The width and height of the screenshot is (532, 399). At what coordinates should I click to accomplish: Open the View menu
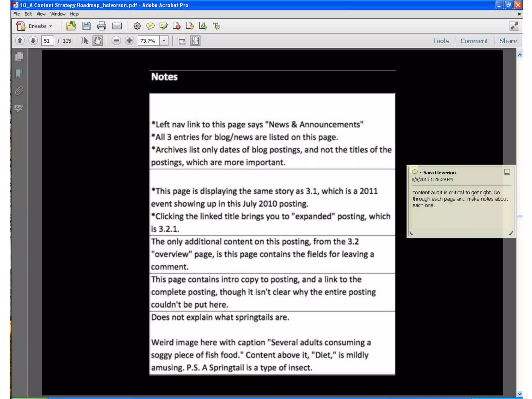pos(41,14)
